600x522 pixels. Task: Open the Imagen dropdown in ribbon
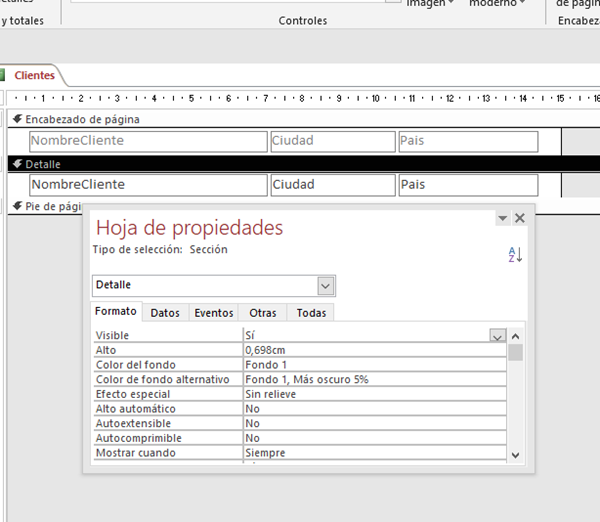point(430,4)
